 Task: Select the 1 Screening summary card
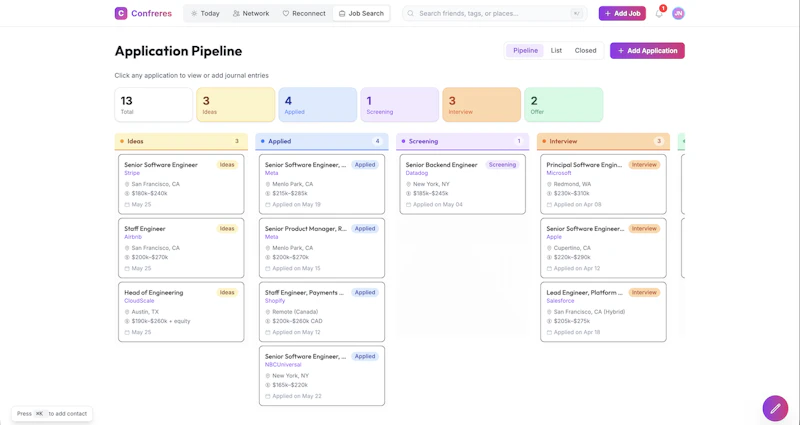pyautogui.click(x=399, y=105)
